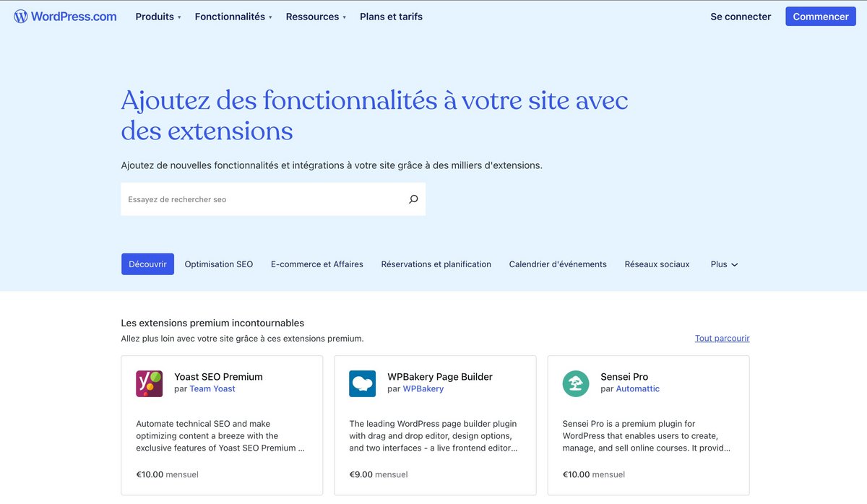Expand the Ressources menu
The width and height of the screenshot is (867, 504).
point(316,17)
